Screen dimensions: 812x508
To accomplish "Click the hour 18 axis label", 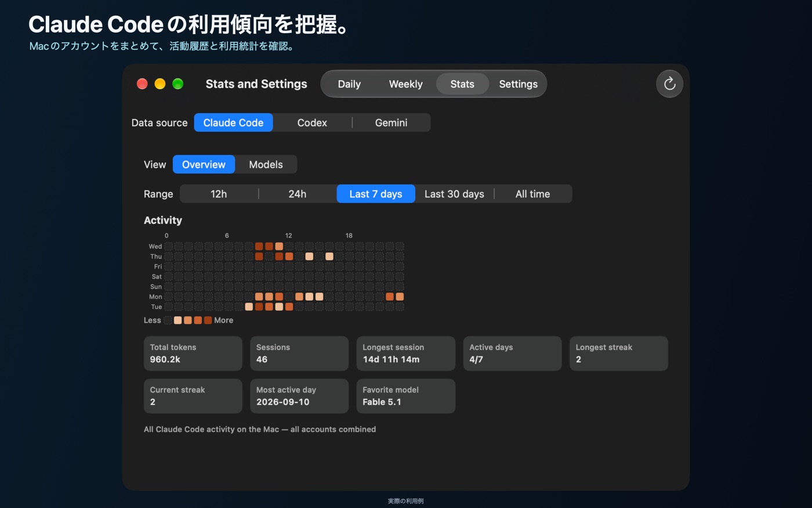I will (349, 236).
